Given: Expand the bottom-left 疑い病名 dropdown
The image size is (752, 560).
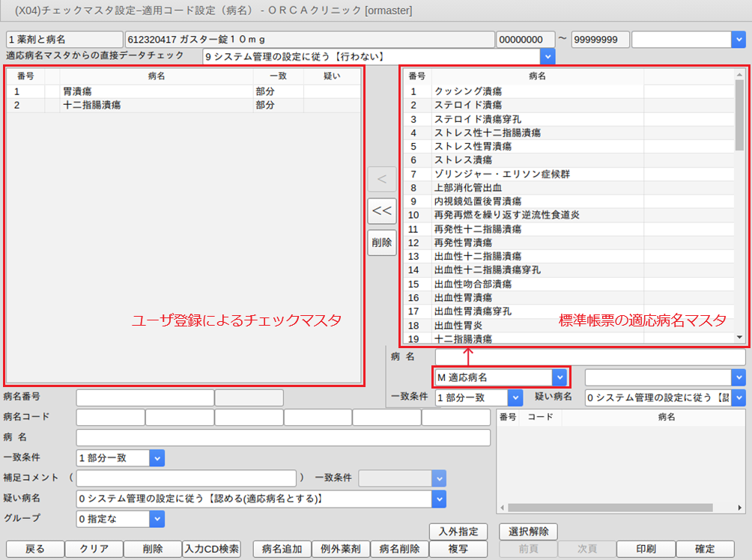Looking at the screenshot, I should [x=439, y=498].
